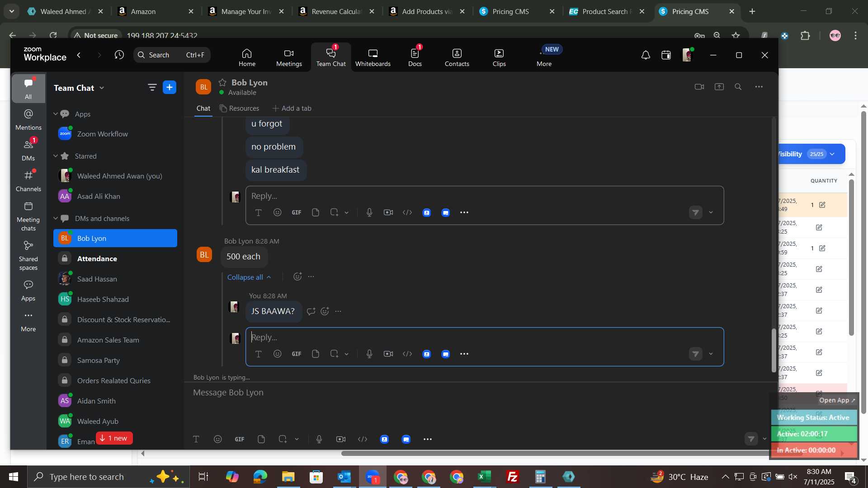868x488 pixels.
Task: Switch to Whiteboards tab
Action: tap(373, 57)
